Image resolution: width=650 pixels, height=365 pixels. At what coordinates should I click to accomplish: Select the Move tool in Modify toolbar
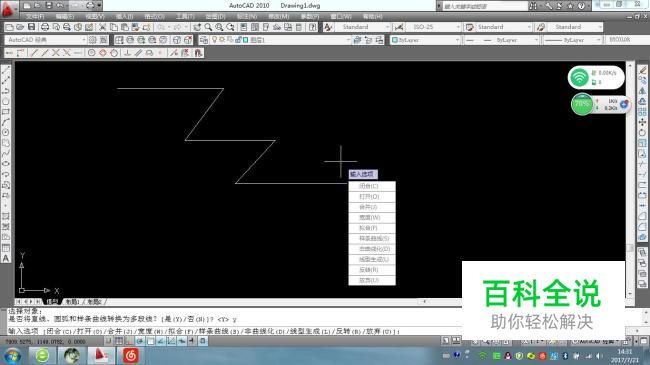click(643, 122)
